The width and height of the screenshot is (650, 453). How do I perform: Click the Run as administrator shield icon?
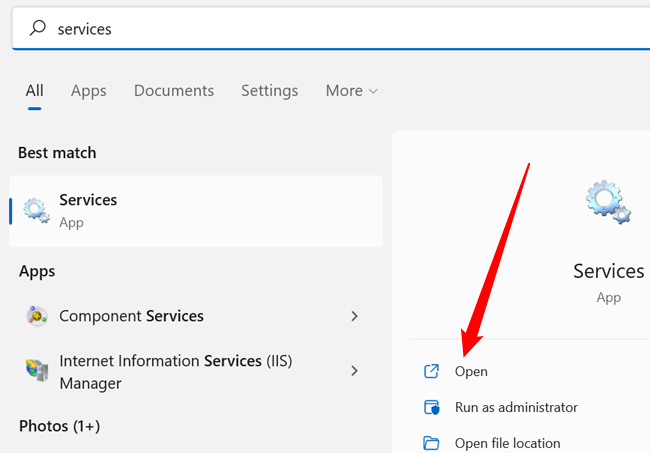432,407
